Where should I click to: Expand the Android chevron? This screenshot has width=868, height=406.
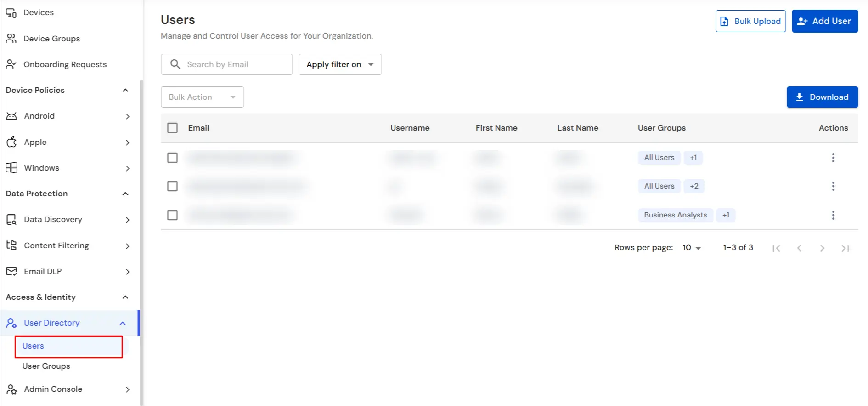(128, 117)
